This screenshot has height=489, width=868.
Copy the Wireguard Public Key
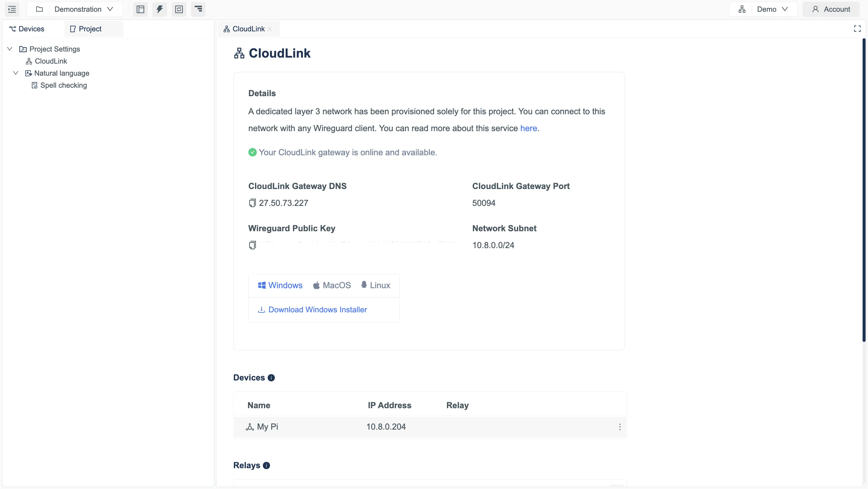point(252,245)
